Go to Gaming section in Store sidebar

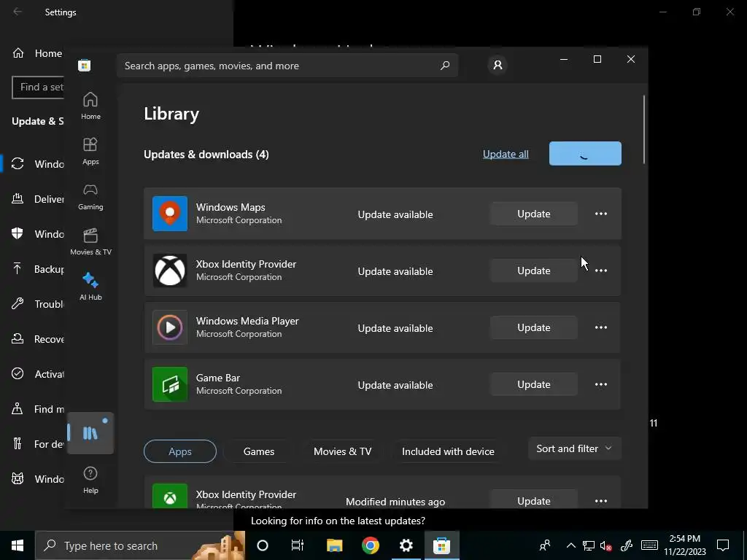pyautogui.click(x=90, y=197)
